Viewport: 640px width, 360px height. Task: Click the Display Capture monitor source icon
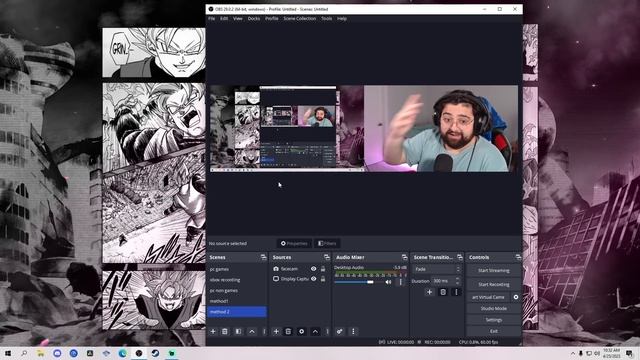[x=276, y=279]
